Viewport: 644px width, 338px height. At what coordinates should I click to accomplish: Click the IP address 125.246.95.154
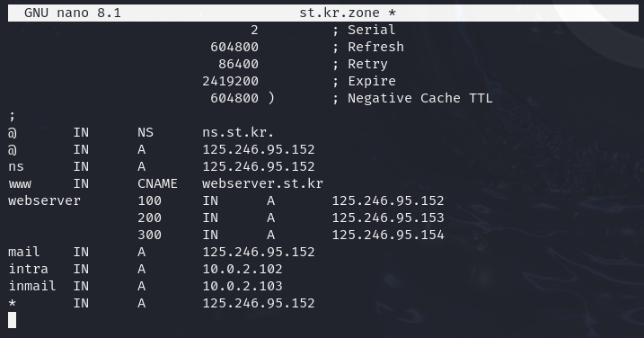[x=388, y=235]
